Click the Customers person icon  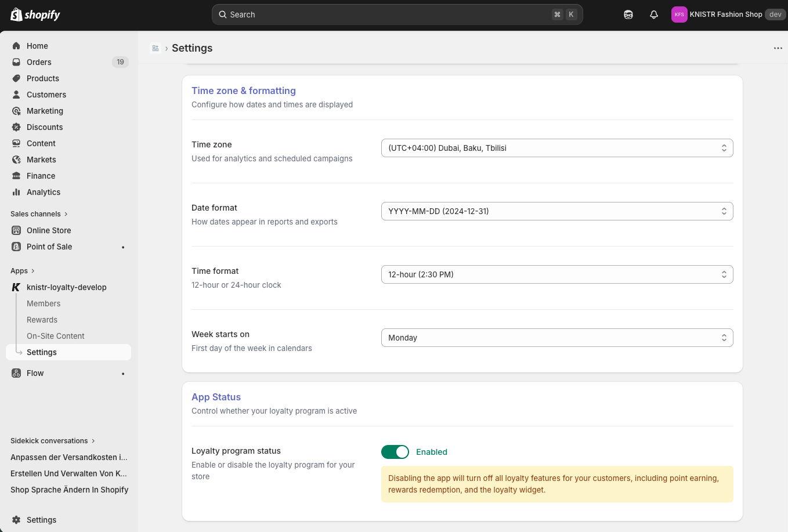16,95
